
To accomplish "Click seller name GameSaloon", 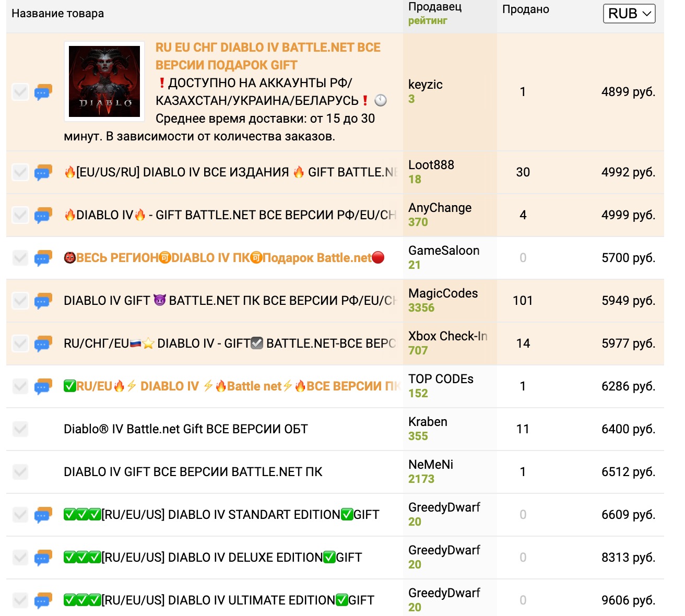I will pos(444,251).
